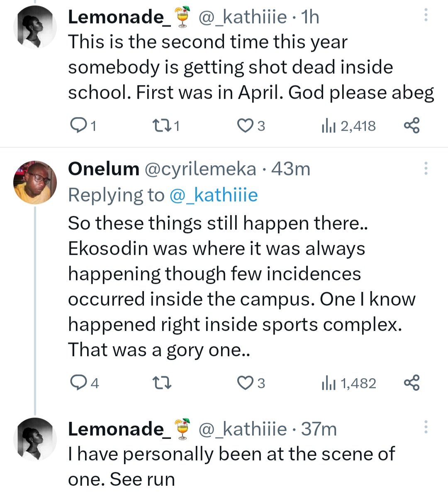
Task: Share Lemonade_'s first tweet
Action: (411, 125)
